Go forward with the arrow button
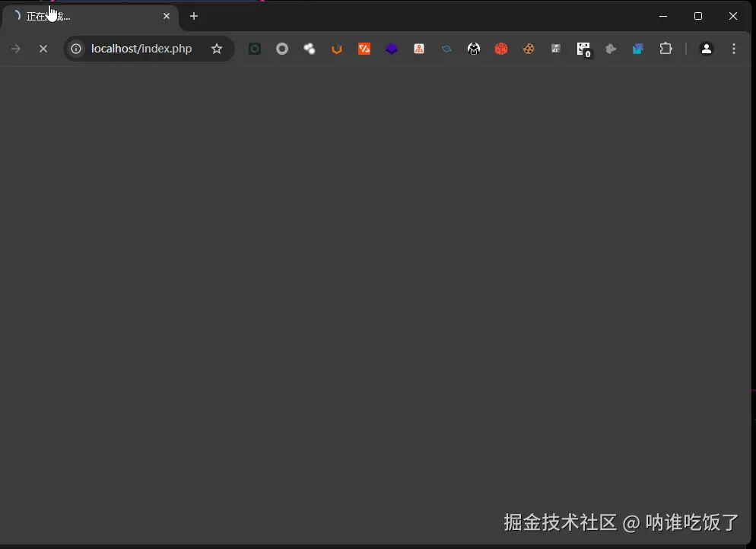 pos(16,49)
